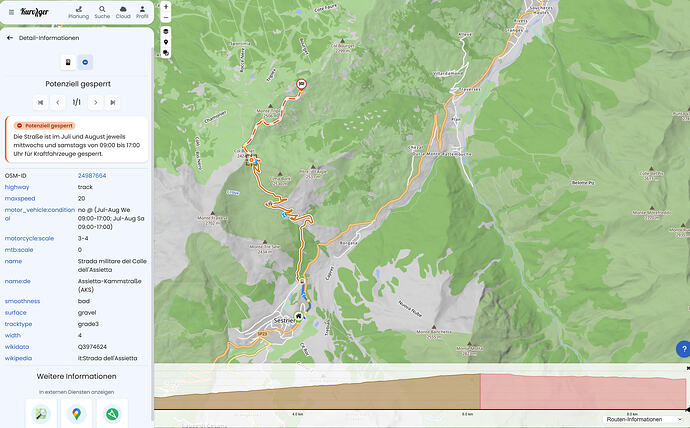Click the value Q3974624
The image size is (690, 428).
click(92, 347)
